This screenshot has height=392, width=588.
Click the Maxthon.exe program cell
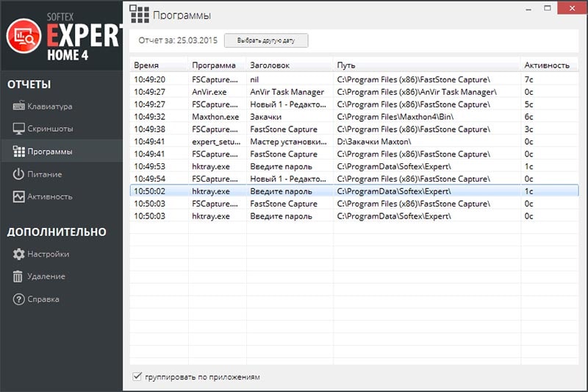tap(215, 117)
